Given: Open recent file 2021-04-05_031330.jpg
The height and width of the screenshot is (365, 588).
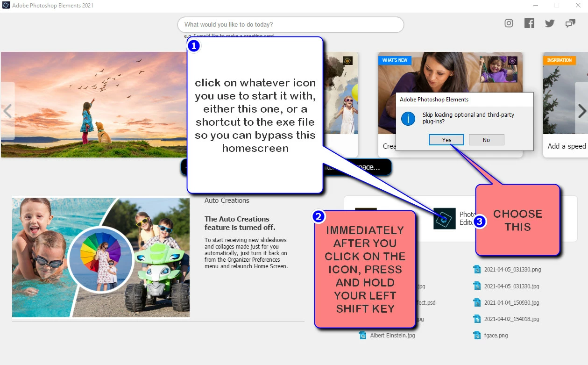Looking at the screenshot, I should point(512,286).
